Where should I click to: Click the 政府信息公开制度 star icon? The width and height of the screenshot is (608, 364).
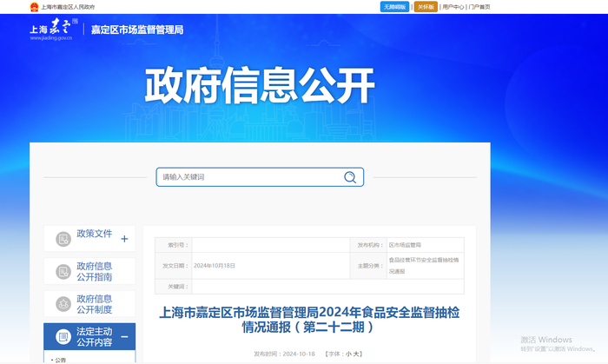coord(63,304)
